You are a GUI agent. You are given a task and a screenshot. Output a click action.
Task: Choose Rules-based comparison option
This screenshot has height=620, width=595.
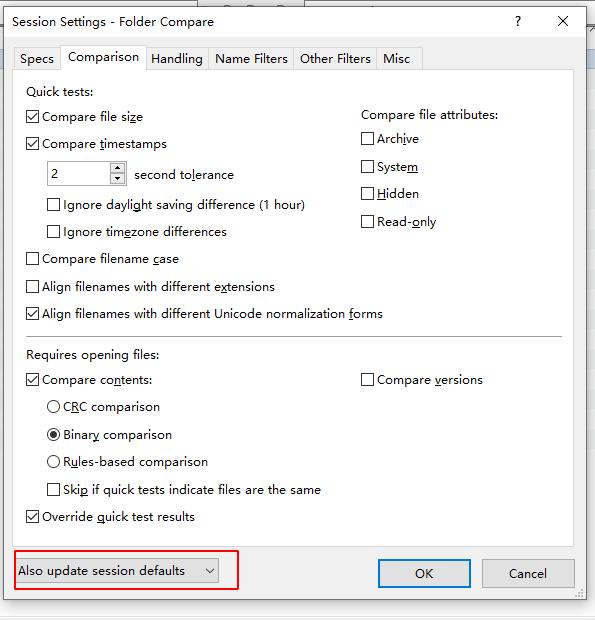click(x=53, y=461)
